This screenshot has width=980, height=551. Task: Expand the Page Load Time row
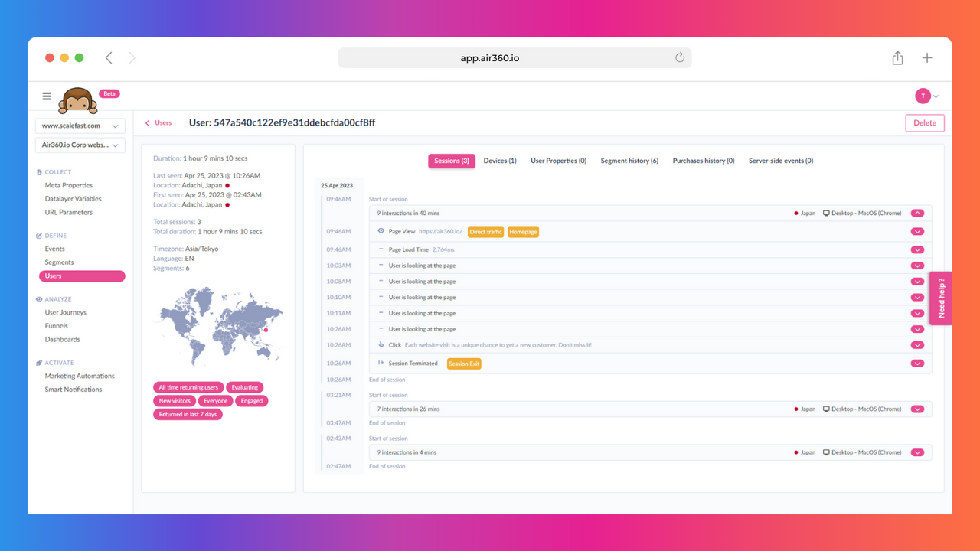(917, 249)
